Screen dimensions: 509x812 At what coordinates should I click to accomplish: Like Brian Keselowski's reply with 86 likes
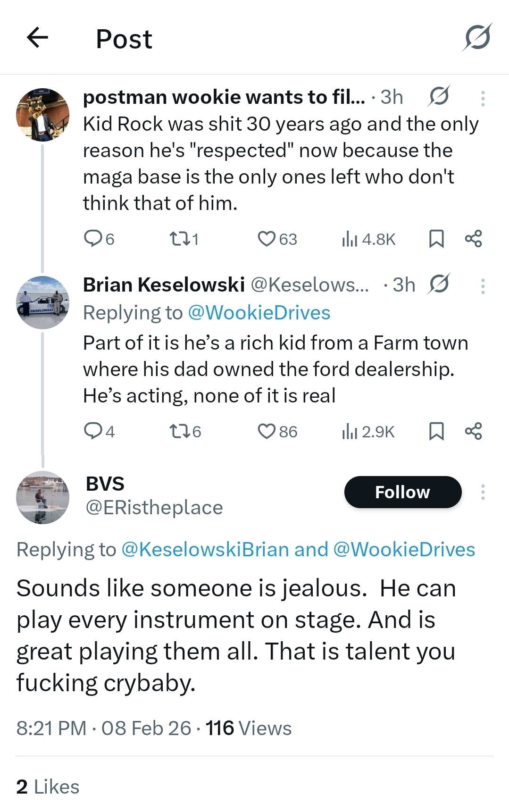(x=267, y=431)
